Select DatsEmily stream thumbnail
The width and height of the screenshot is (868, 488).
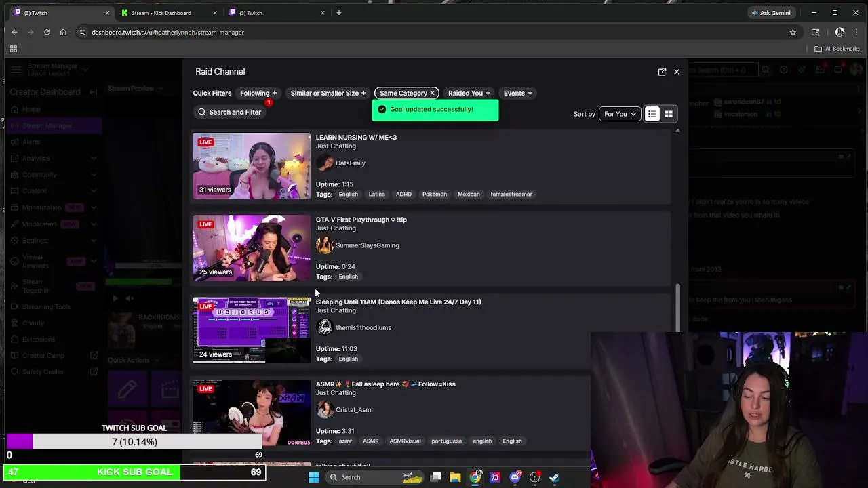coord(252,166)
